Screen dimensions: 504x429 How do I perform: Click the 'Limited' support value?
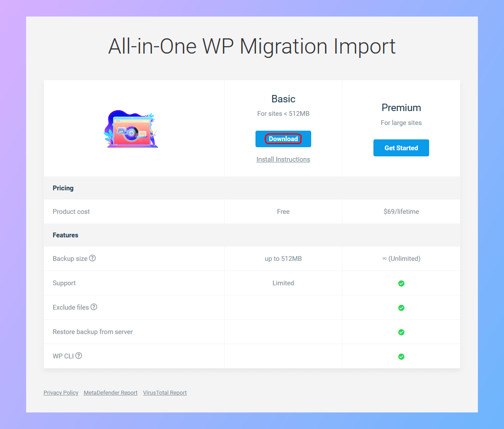click(283, 283)
